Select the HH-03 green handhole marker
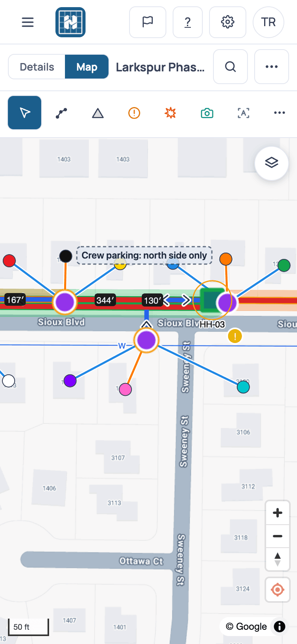 point(210,300)
